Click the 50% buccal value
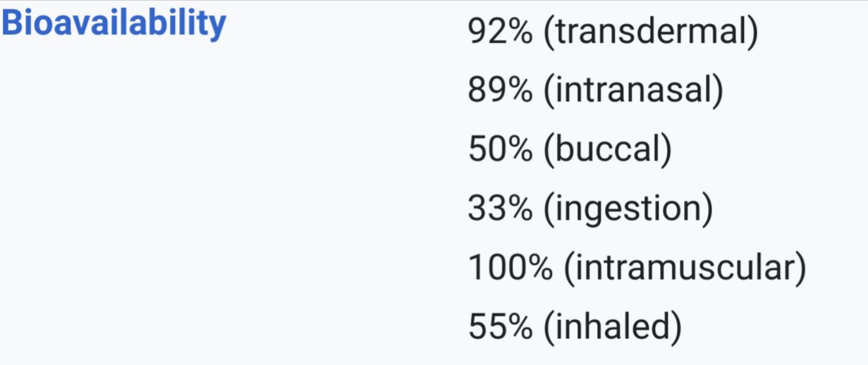The width and height of the screenshot is (868, 365). [x=500, y=151]
